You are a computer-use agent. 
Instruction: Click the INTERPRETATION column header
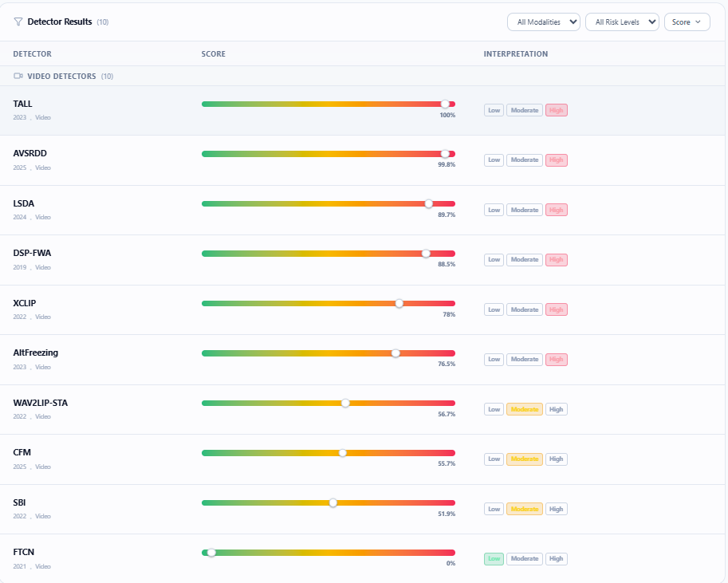point(516,54)
